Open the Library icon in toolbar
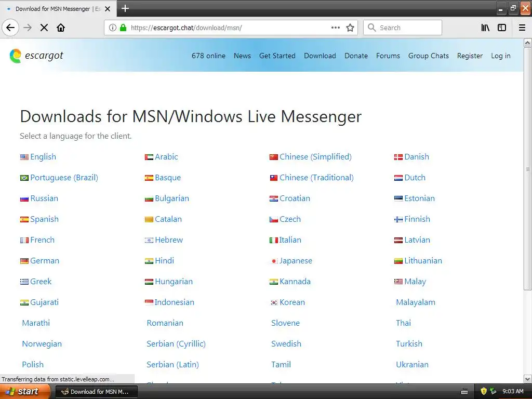The image size is (532, 399). point(485,28)
